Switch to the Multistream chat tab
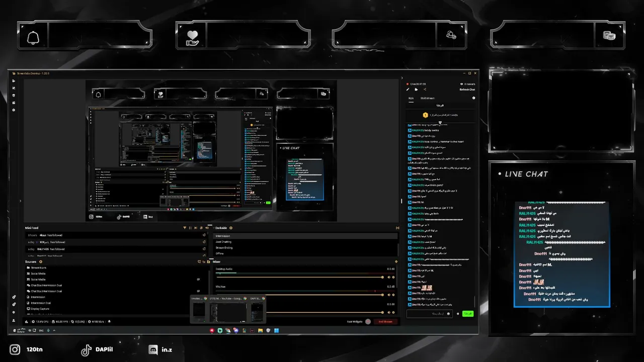Screen dimensions: 644x362 428,98
